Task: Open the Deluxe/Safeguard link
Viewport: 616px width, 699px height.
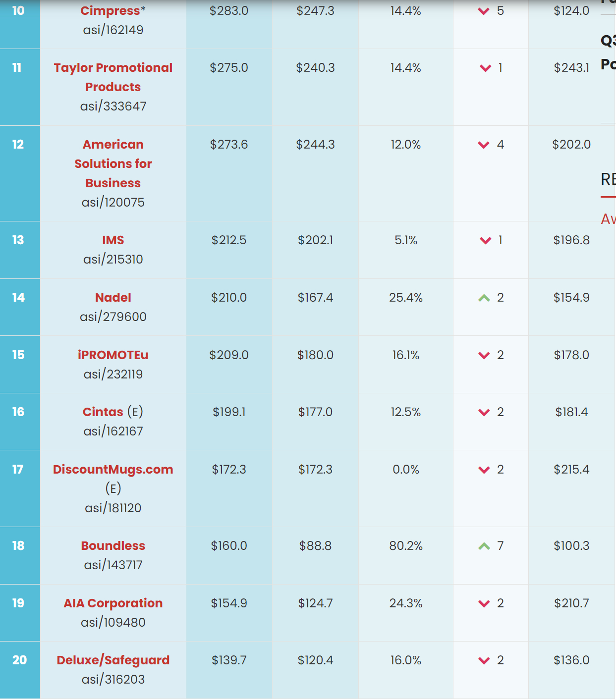Action: click(113, 660)
